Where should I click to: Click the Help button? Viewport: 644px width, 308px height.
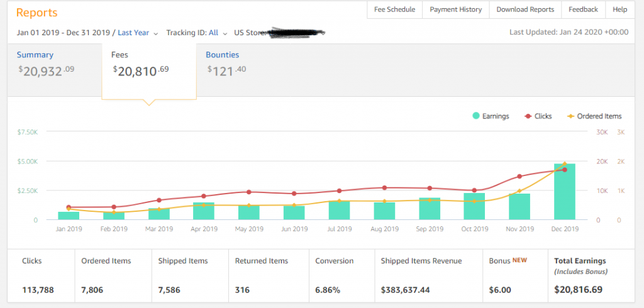click(619, 9)
